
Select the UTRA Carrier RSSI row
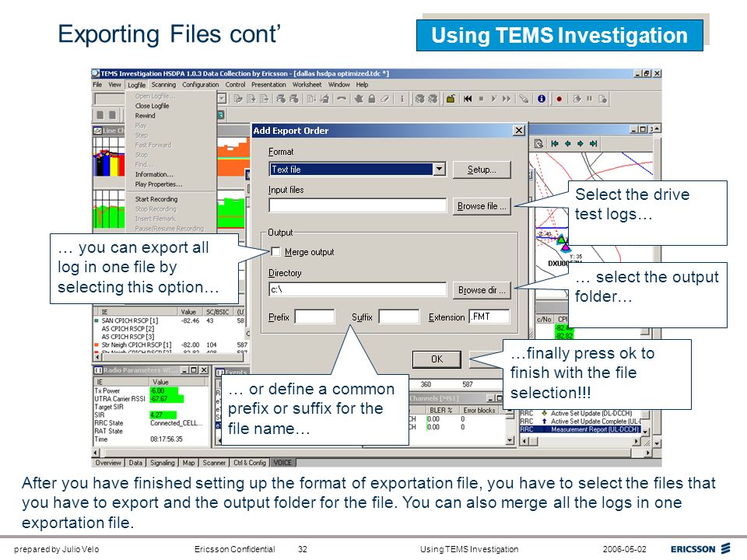(x=150, y=398)
